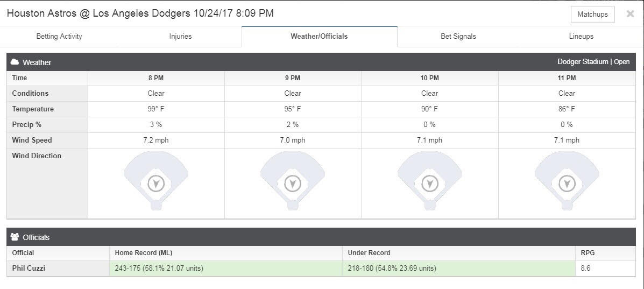This screenshot has height=289, width=644.
Task: Click the Wind Direction row label
Action: click(x=37, y=156)
